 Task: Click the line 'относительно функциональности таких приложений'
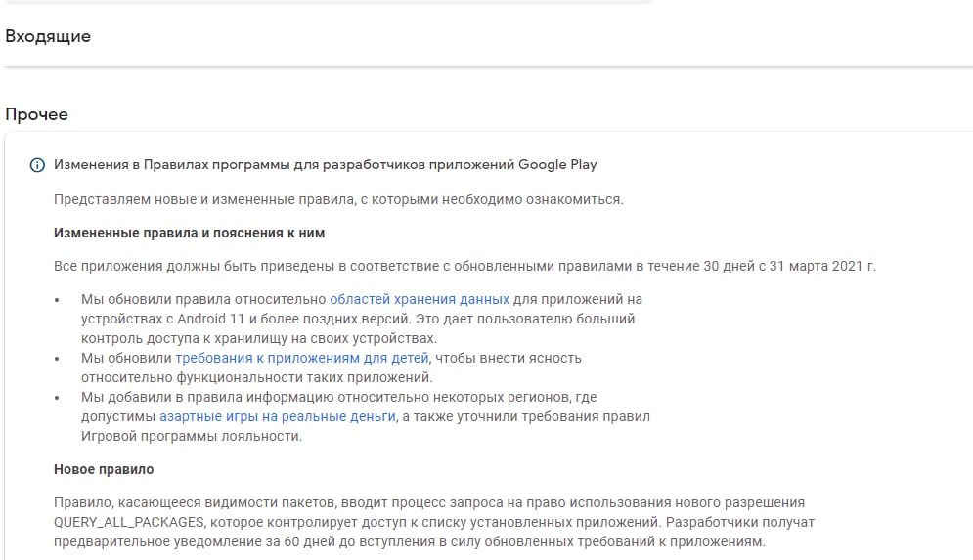[257, 377]
